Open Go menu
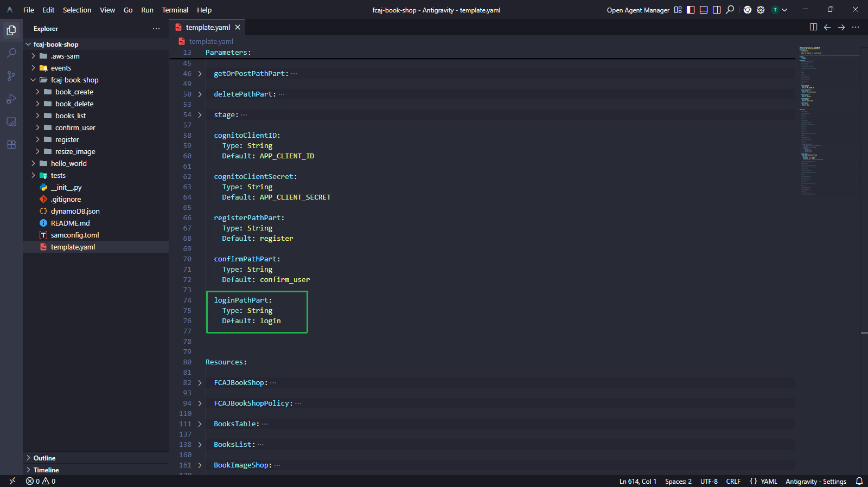The height and width of the screenshot is (487, 868). click(x=128, y=10)
